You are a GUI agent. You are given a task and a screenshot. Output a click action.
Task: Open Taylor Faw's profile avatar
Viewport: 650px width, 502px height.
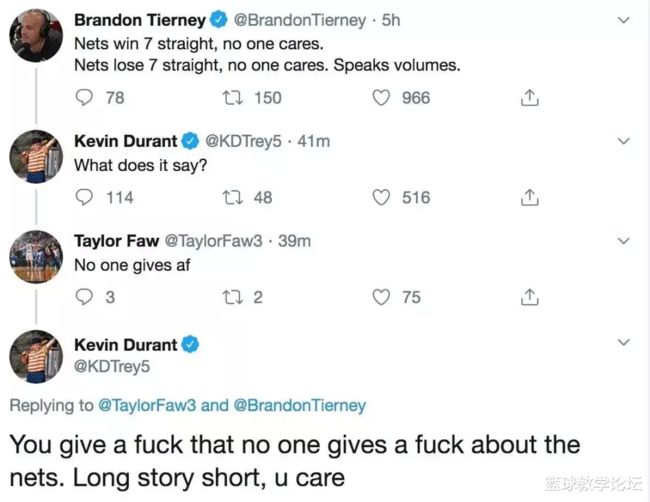coord(36,257)
